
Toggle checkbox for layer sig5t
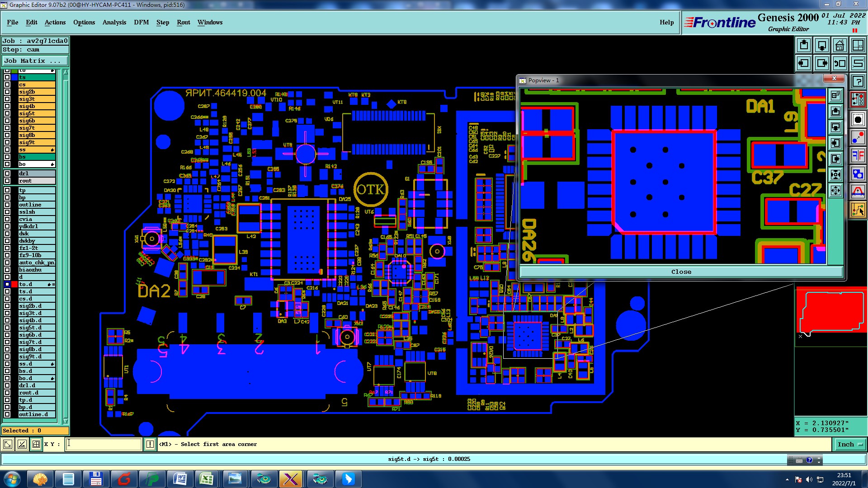7,113
